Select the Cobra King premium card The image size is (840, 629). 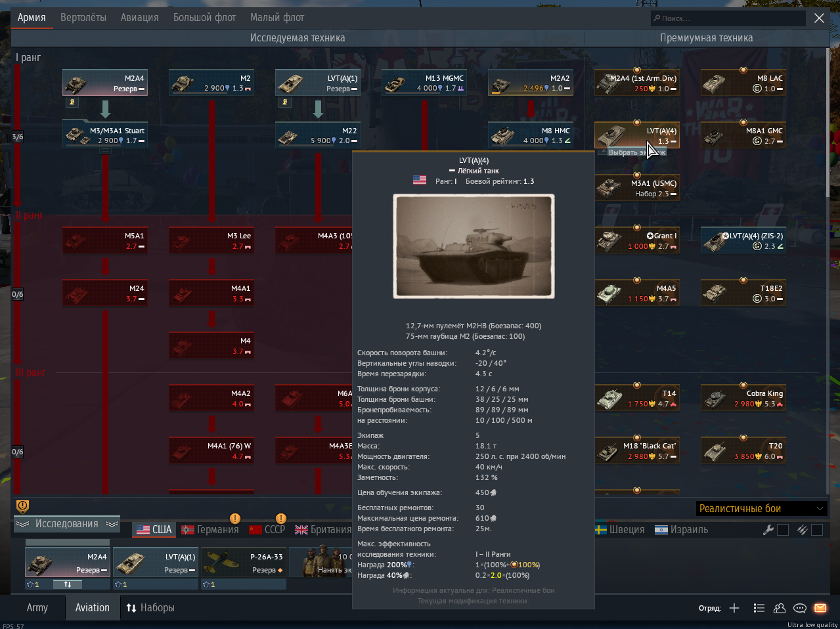743,399
